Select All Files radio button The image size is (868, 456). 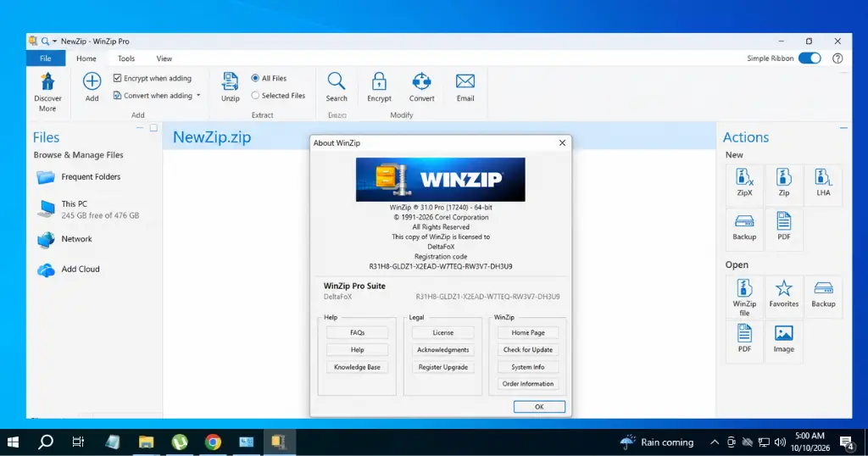pos(255,78)
